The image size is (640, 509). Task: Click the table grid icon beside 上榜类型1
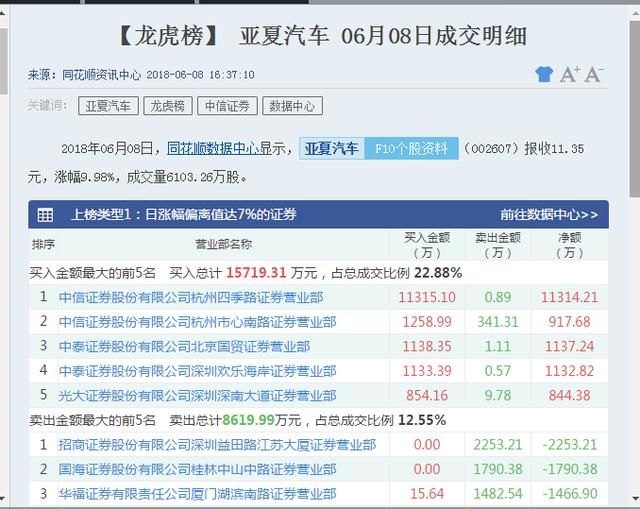click(x=45, y=215)
